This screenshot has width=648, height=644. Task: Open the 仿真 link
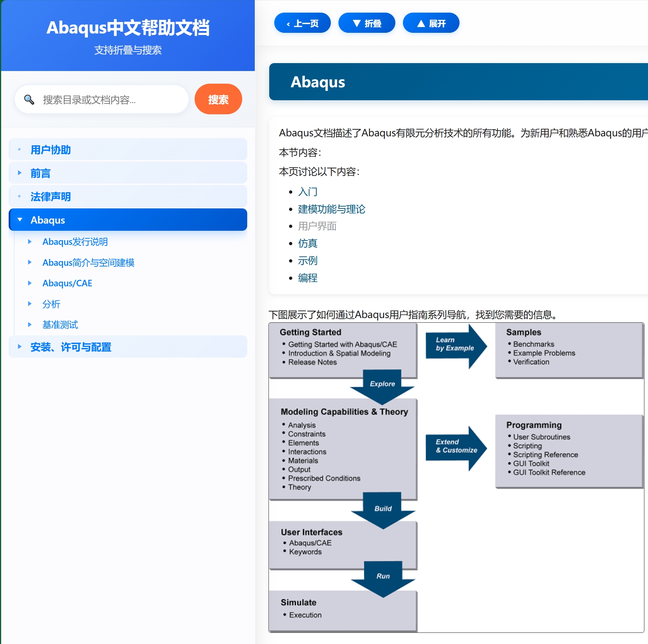[x=307, y=243]
